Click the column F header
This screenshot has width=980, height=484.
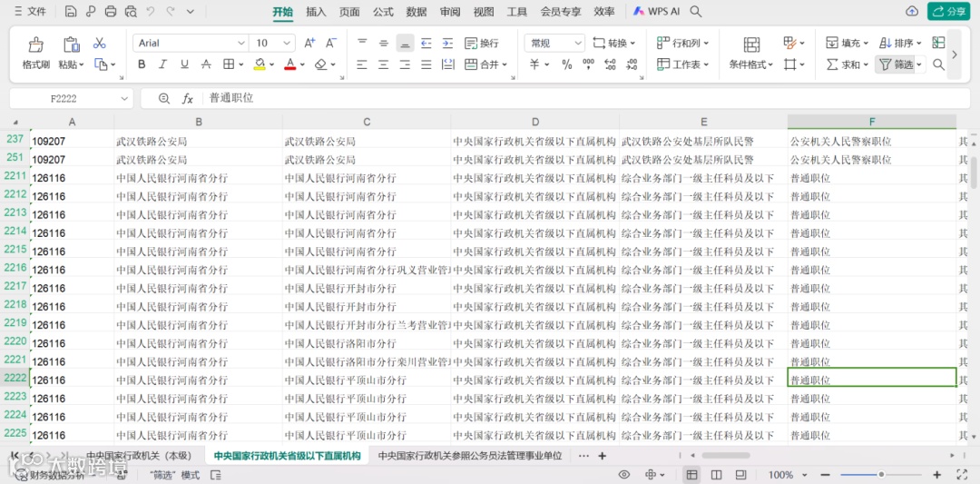pos(872,122)
